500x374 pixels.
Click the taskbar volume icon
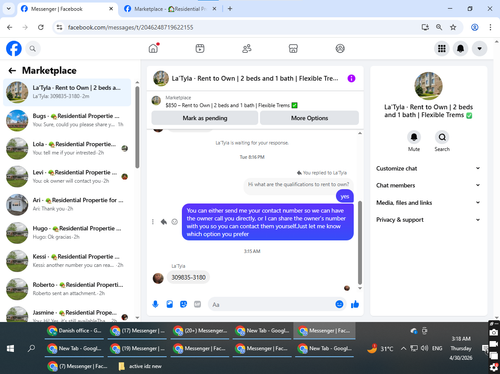424,349
